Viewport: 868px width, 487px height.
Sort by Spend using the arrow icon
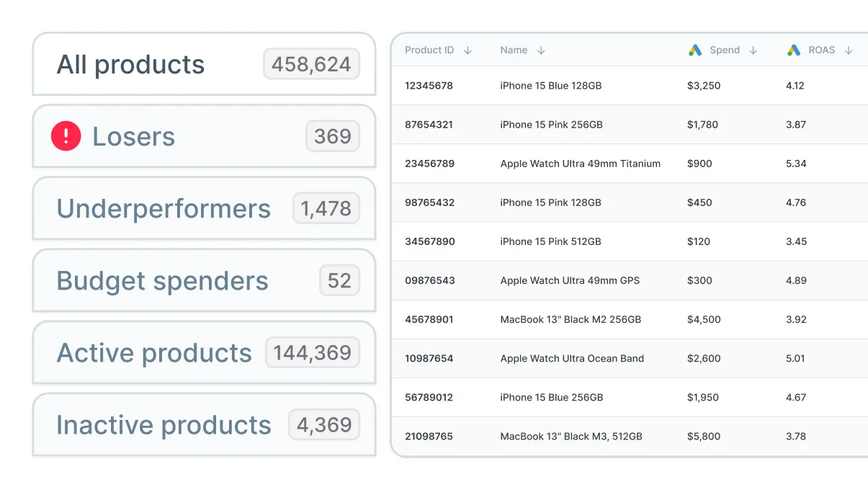tap(753, 50)
